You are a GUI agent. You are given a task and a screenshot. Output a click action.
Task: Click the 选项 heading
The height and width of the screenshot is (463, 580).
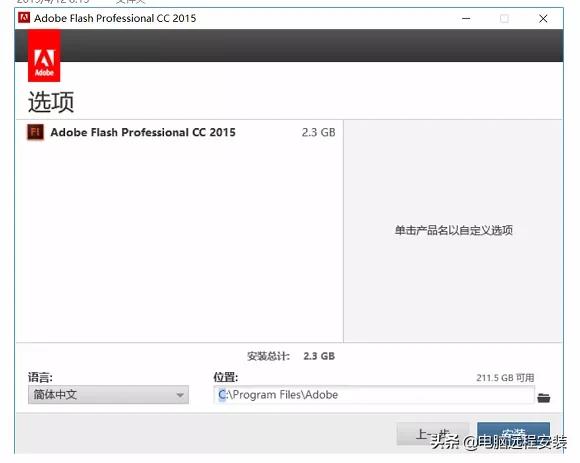pyautogui.click(x=51, y=102)
